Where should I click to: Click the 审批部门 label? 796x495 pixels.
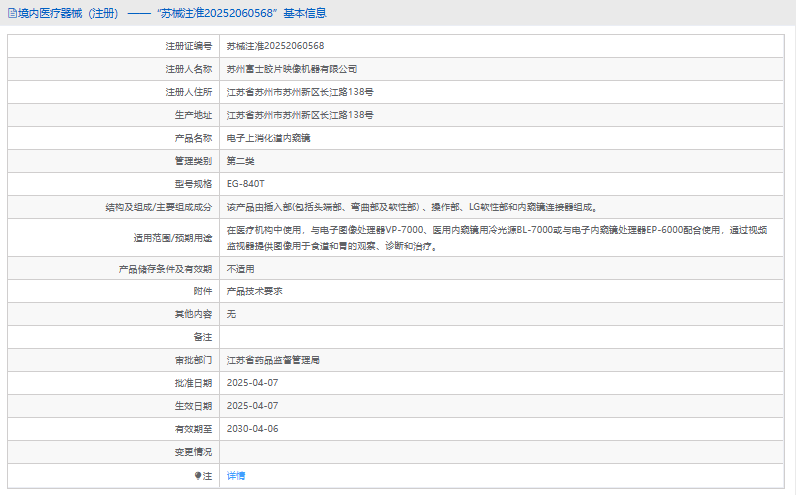coord(193,360)
